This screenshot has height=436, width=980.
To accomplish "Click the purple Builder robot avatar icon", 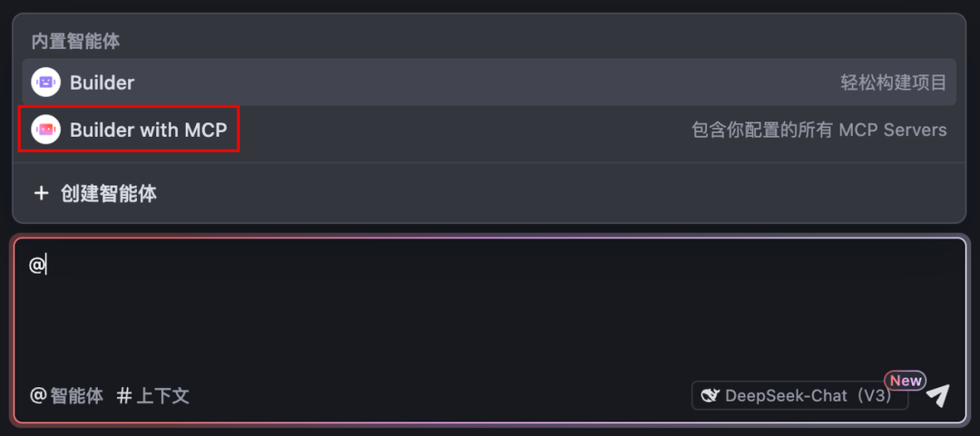I will pos(45,82).
